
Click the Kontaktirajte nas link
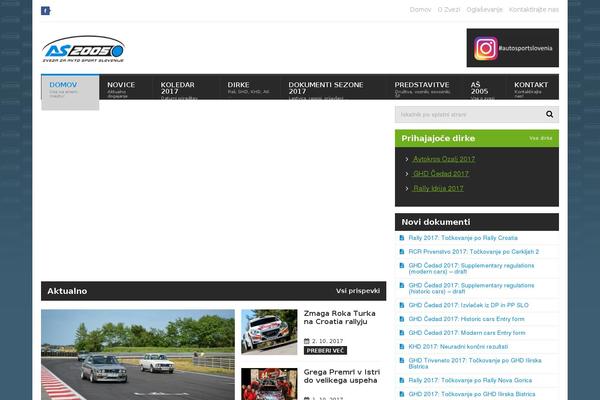(534, 10)
